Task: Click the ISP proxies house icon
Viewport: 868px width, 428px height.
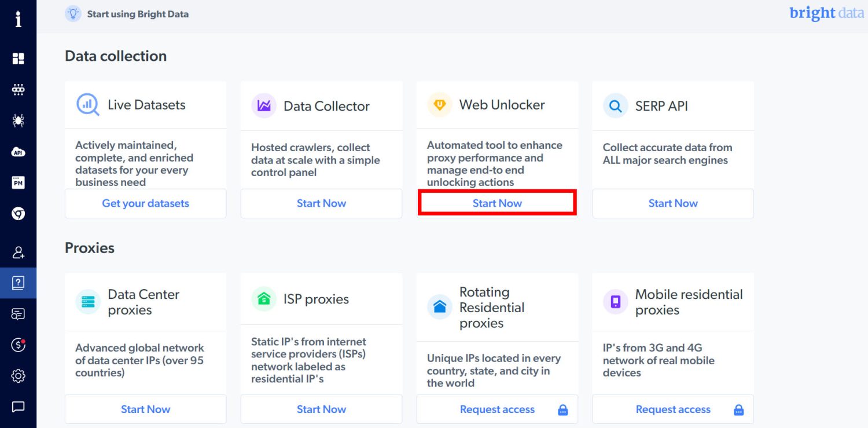Action: click(264, 299)
